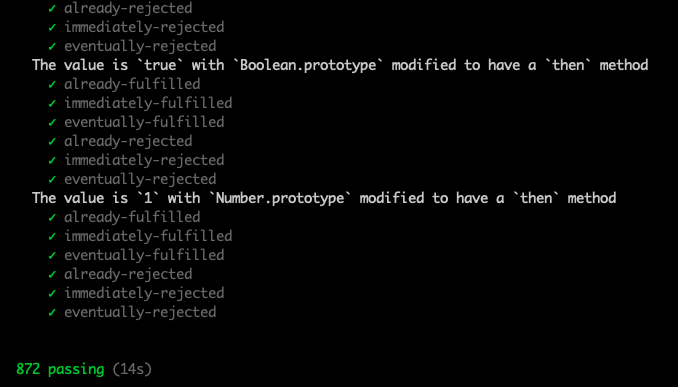
Task: Click the eventually-fulfilled text in the Number.prototype section
Action: (144, 255)
